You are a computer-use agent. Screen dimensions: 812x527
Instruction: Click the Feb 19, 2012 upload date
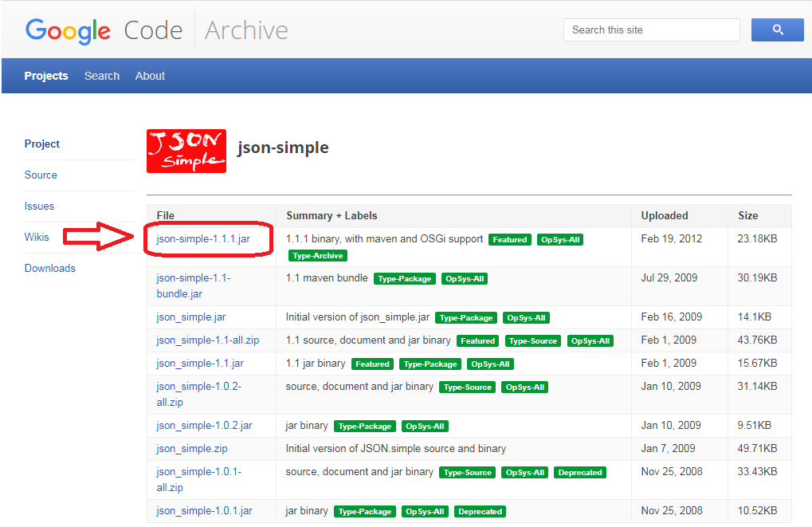click(x=672, y=239)
